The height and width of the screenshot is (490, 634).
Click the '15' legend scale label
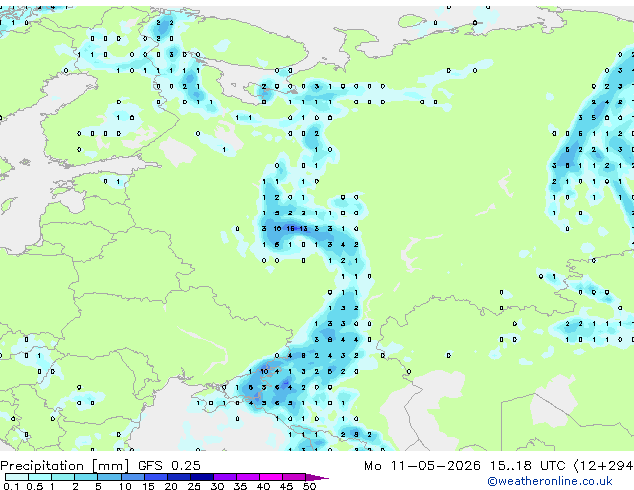148,486
